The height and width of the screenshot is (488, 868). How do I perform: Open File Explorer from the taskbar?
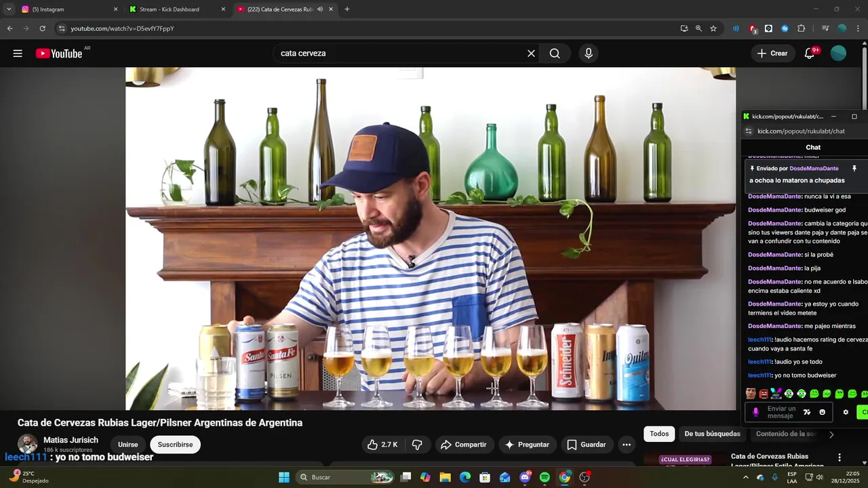(445, 477)
